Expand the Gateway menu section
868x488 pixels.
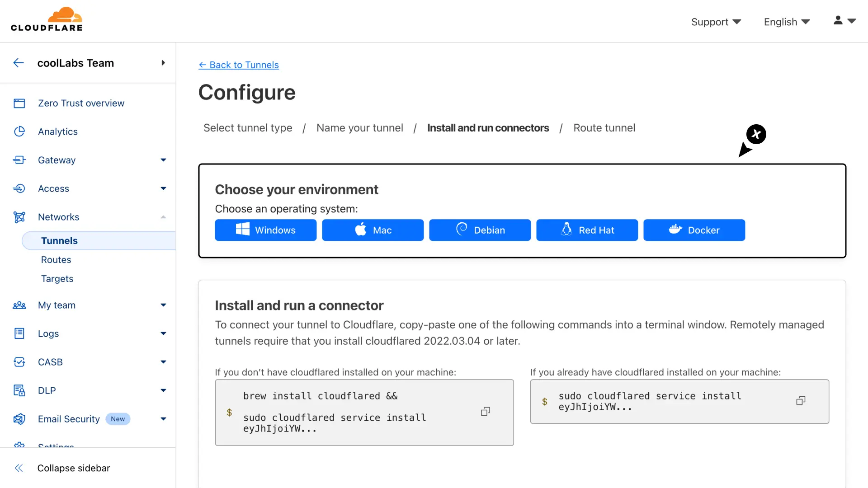(163, 160)
